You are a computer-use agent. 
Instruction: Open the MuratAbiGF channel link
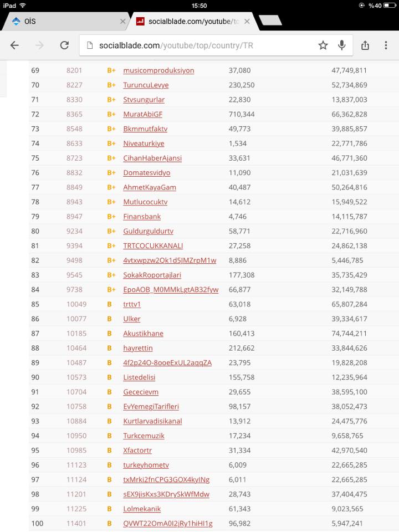click(142, 114)
